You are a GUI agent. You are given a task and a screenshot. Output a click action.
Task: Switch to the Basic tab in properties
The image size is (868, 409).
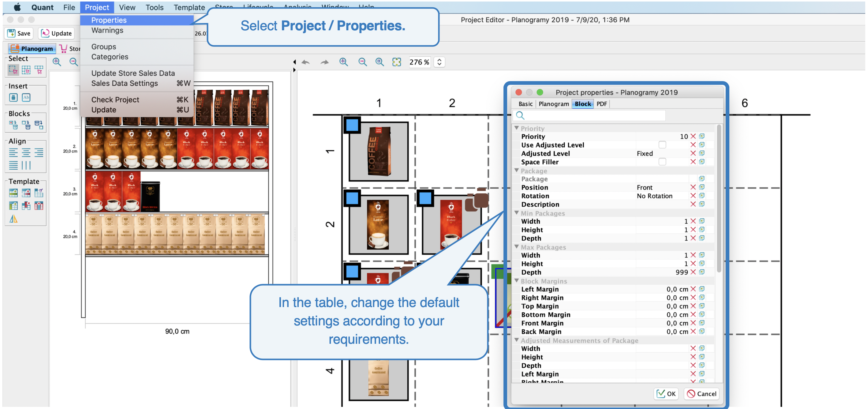click(x=525, y=104)
